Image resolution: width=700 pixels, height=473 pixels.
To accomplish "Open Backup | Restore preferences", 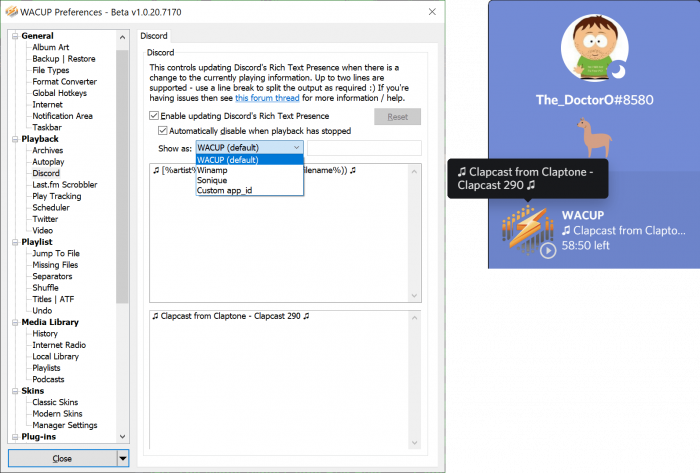I will [x=63, y=59].
